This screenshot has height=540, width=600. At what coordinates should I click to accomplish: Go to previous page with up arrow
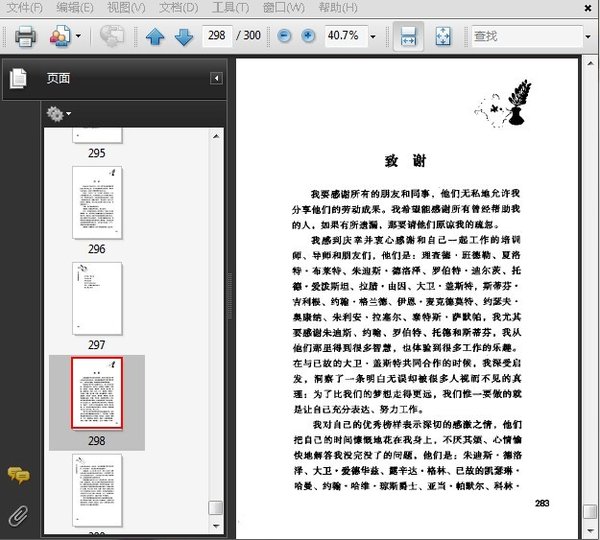(x=155, y=37)
